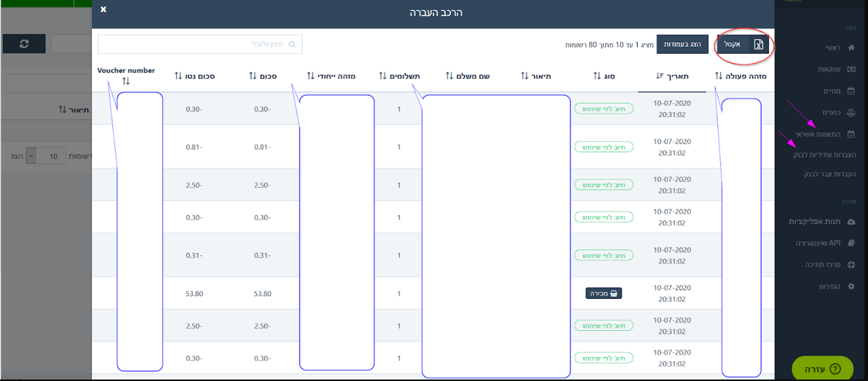Go to העברות עתידיות לבנק submenu
Screen dimensions: 868x381
pos(824,155)
